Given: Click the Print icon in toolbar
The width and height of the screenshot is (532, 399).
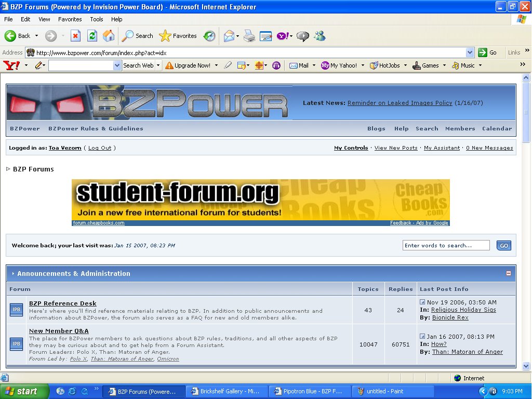Looking at the screenshot, I should click(x=249, y=36).
